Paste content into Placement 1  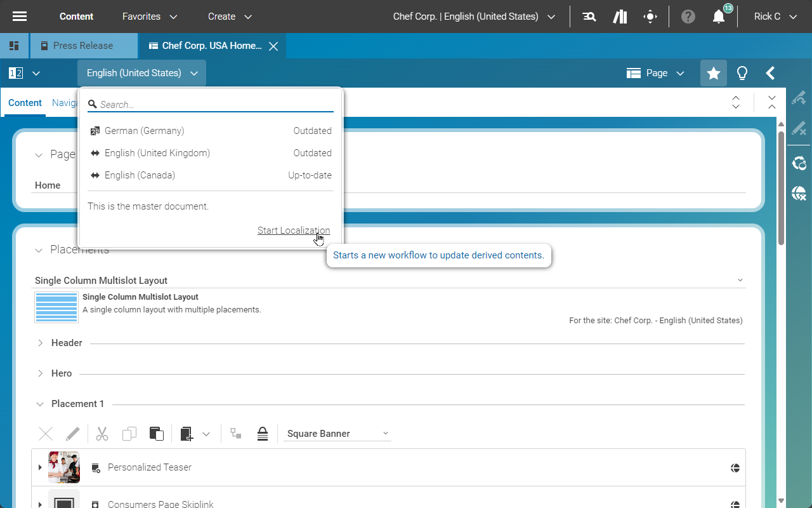(156, 434)
